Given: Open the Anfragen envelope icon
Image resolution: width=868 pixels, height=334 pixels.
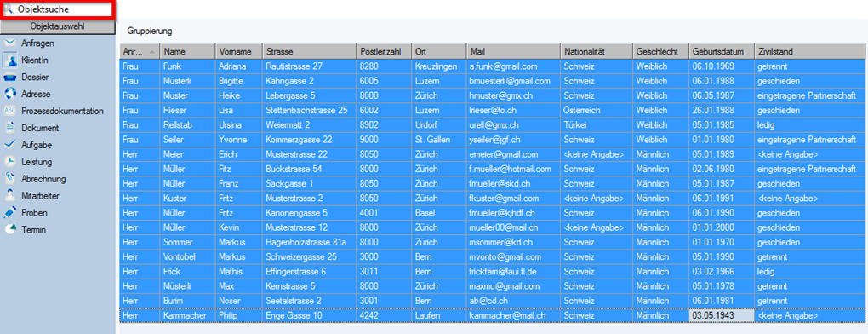Looking at the screenshot, I should pyautogui.click(x=9, y=43).
